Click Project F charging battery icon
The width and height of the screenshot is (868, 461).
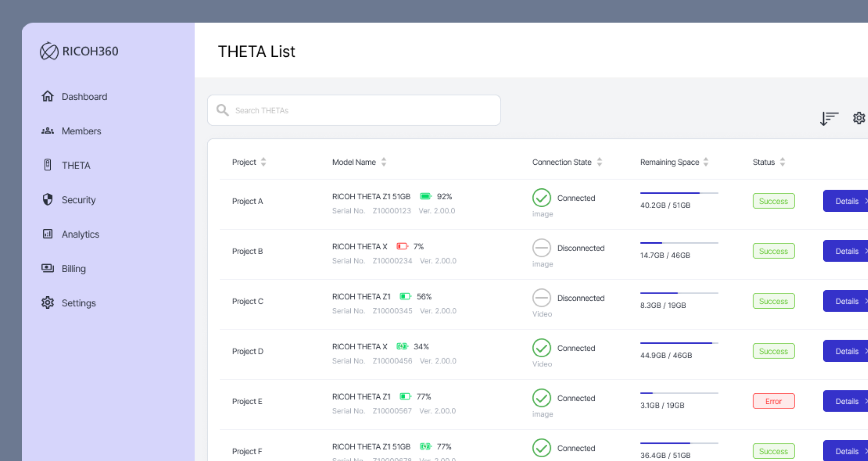(x=426, y=447)
